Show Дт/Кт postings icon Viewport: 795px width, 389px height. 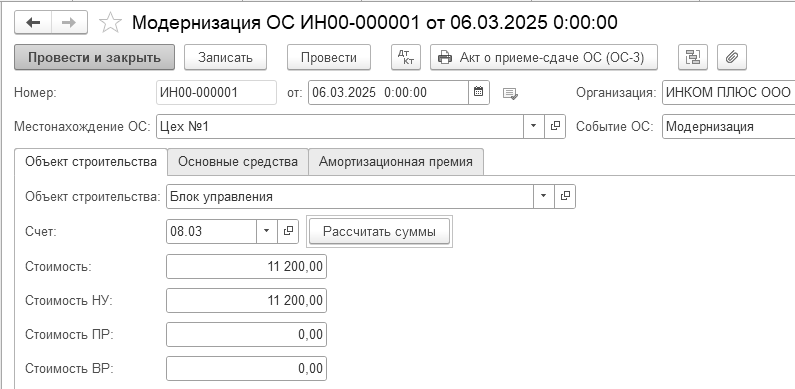406,57
